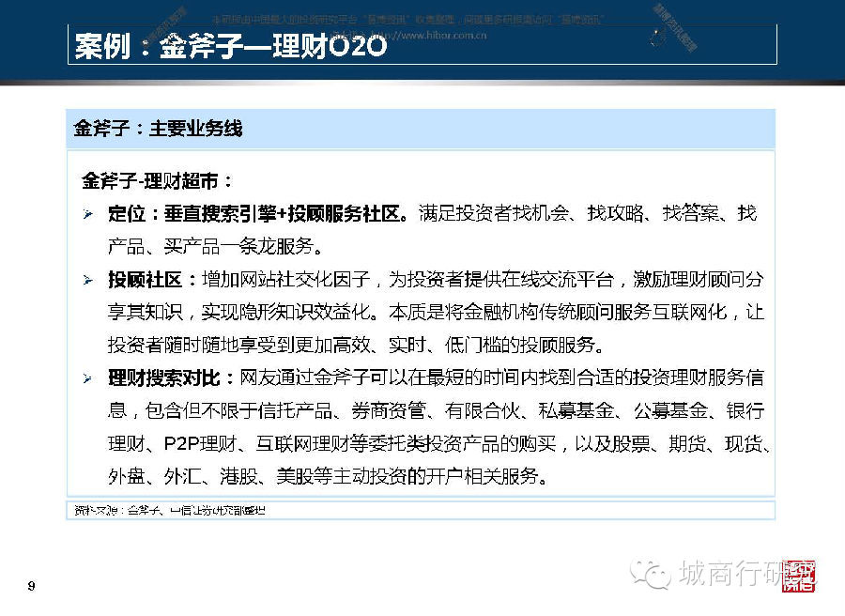Click the word 券商资管

pos(389,410)
